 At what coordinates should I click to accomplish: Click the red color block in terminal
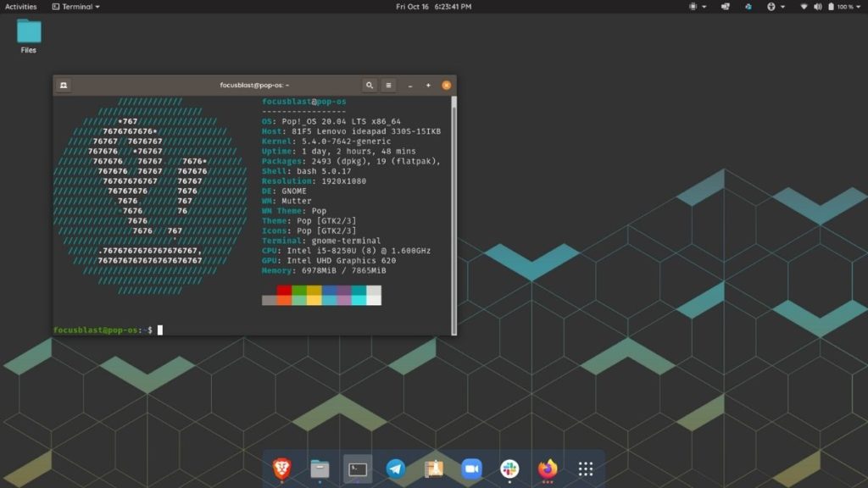pyautogui.click(x=284, y=290)
